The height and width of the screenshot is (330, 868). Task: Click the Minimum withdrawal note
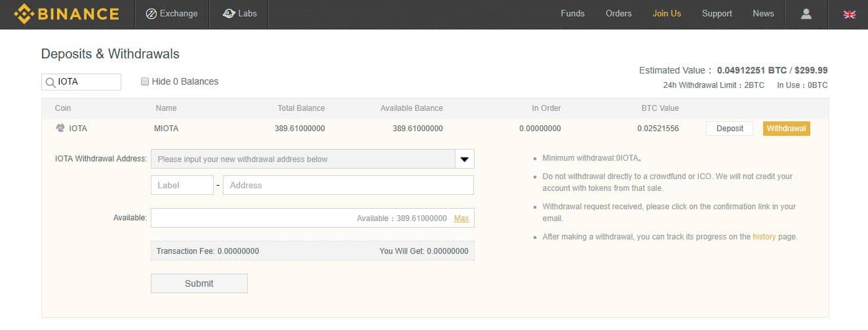[x=591, y=158]
